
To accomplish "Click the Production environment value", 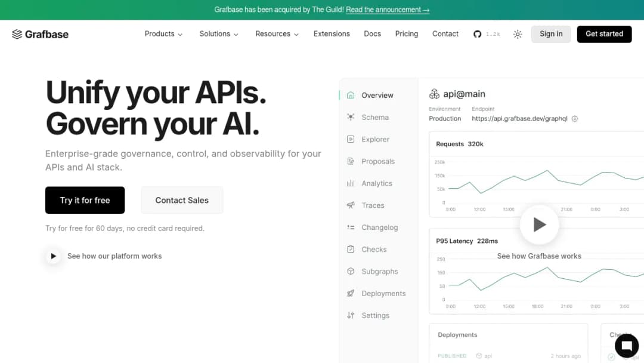I will (x=445, y=118).
